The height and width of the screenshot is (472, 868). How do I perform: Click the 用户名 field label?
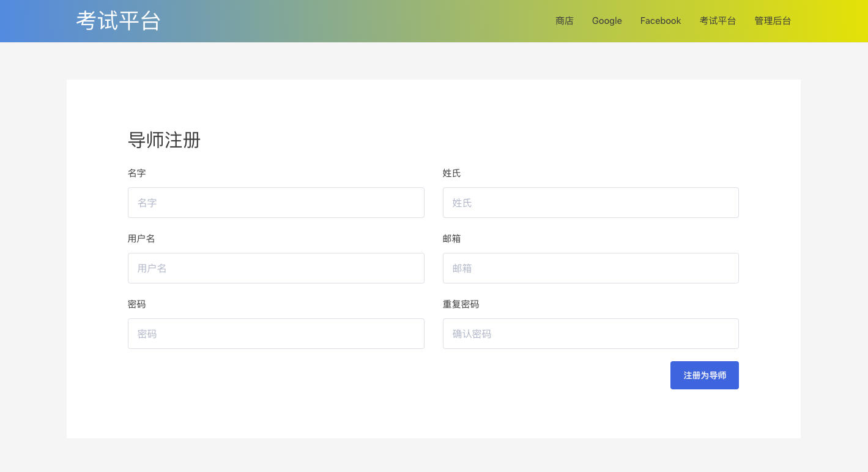click(141, 239)
